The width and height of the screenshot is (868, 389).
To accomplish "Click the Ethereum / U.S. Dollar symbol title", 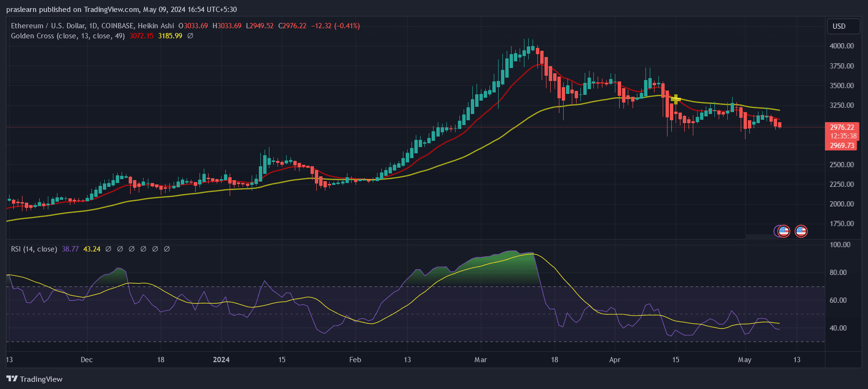I will (x=48, y=26).
